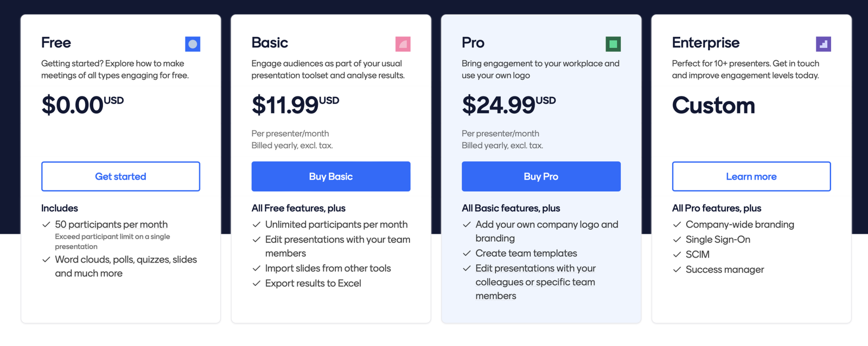868x346 pixels.
Task: Click the purple icon on the Enterprise card
Action: click(824, 44)
